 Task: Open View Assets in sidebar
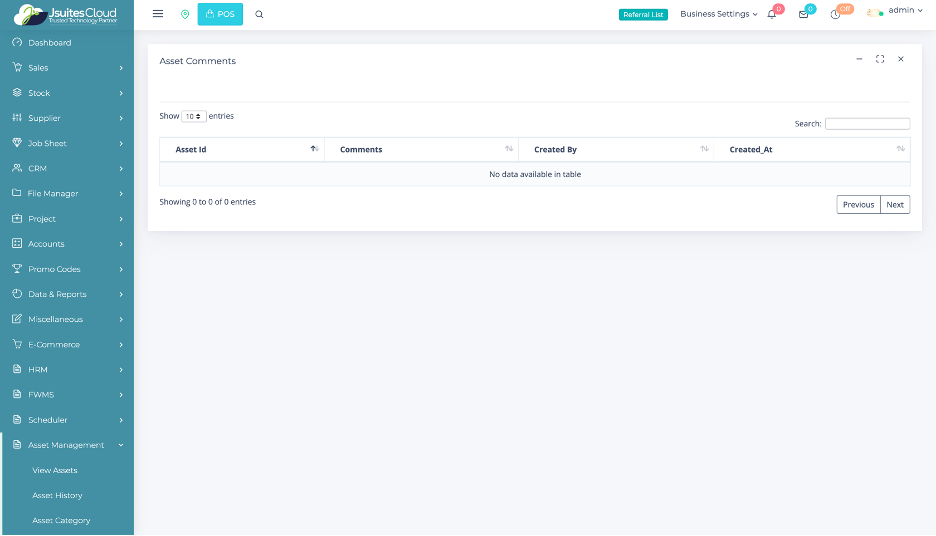pos(55,470)
